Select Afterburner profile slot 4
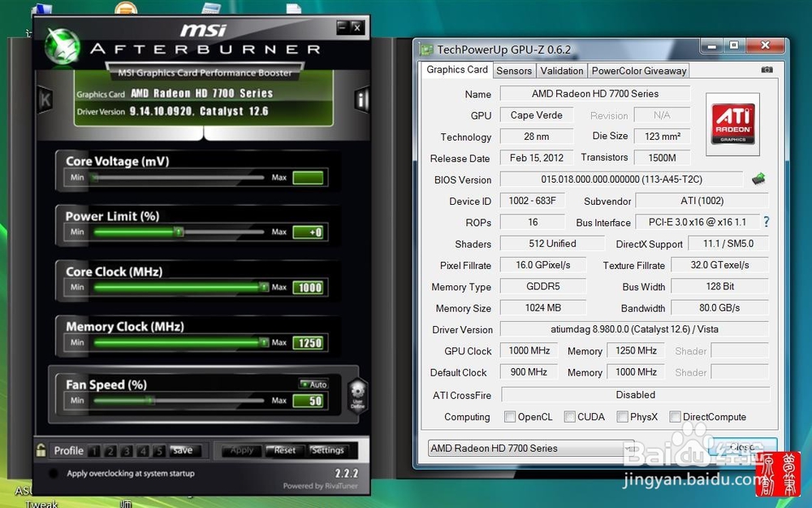The width and height of the screenshot is (812, 508). (x=142, y=451)
